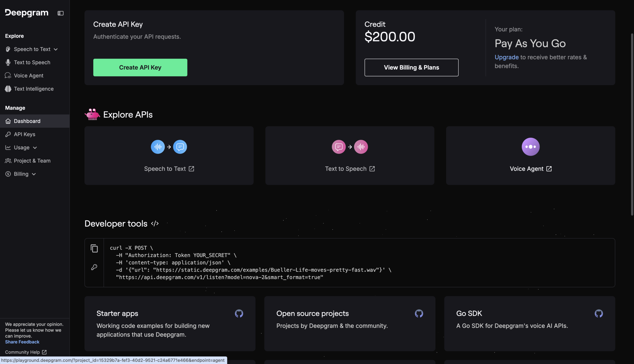Click the Text Intelligence brain icon

(8, 89)
